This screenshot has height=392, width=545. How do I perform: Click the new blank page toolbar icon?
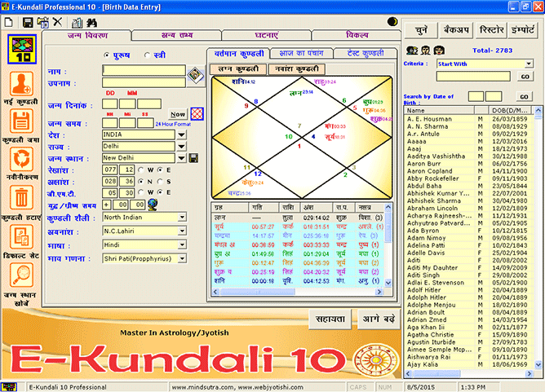pos(8,23)
